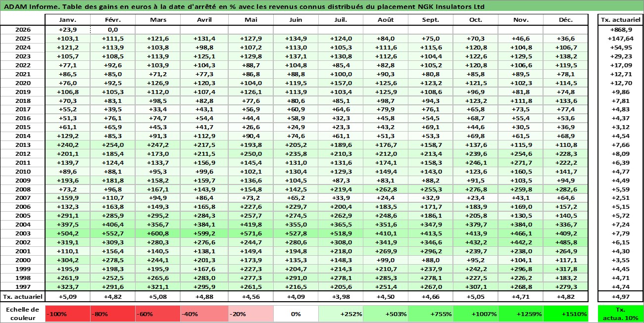
Task: Click the +252% light green swatch
Action: 340,314
